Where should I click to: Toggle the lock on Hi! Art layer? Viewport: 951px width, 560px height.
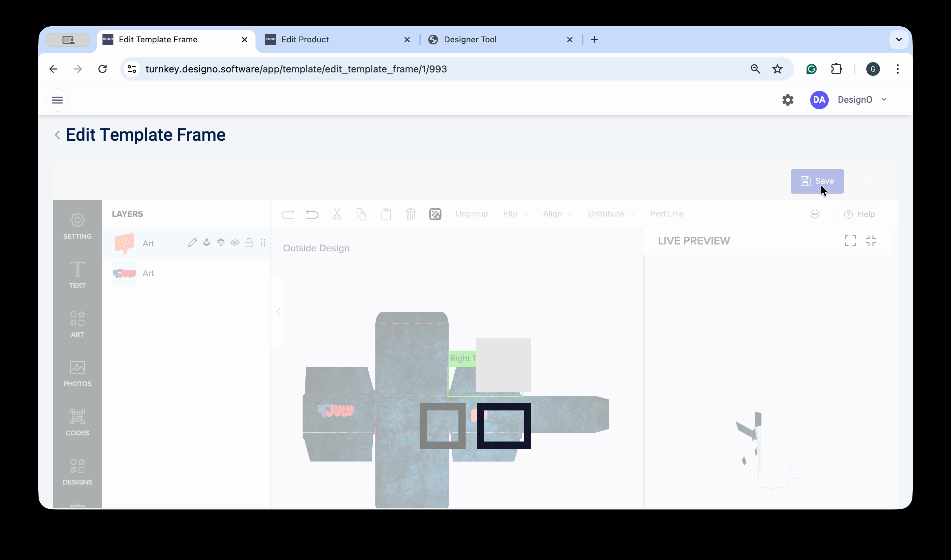(249, 243)
